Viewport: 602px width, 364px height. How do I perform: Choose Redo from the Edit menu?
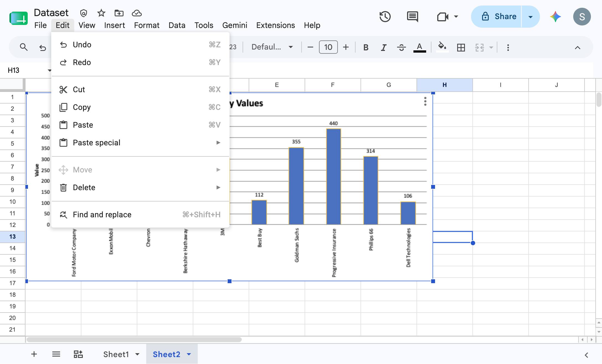[140, 62]
